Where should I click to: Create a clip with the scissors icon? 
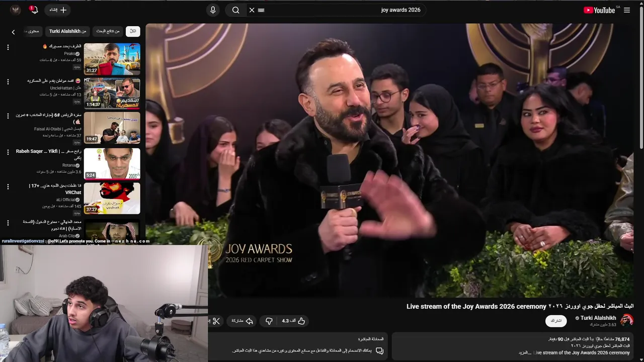(216, 321)
